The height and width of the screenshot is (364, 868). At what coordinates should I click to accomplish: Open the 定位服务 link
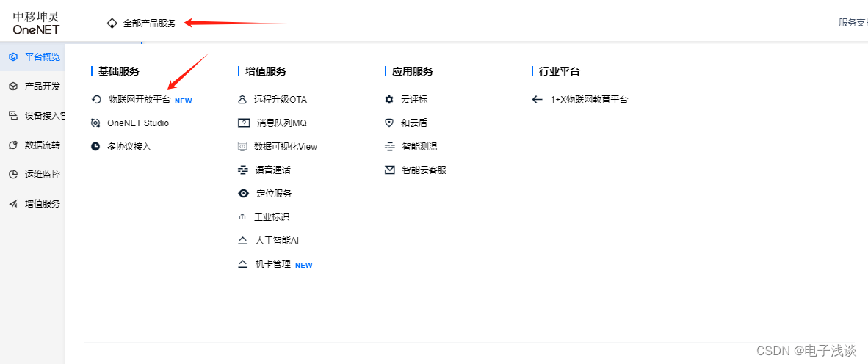pyautogui.click(x=274, y=194)
